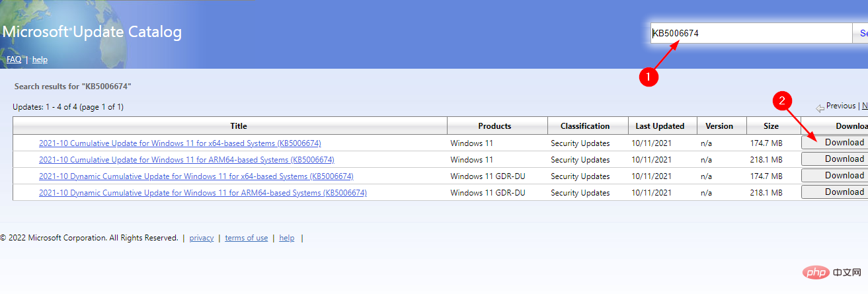Download the x64 Cumulative Update in the first row
The height and width of the screenshot is (294, 868).
coord(836,143)
